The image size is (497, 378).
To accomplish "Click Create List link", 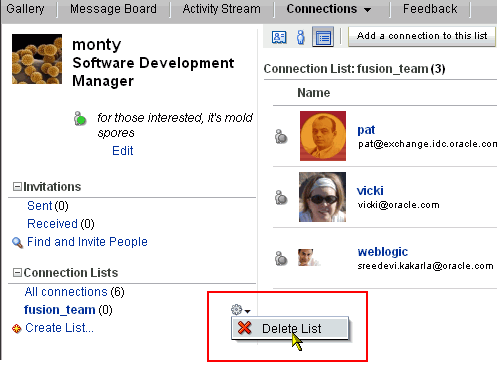I will [x=59, y=328].
